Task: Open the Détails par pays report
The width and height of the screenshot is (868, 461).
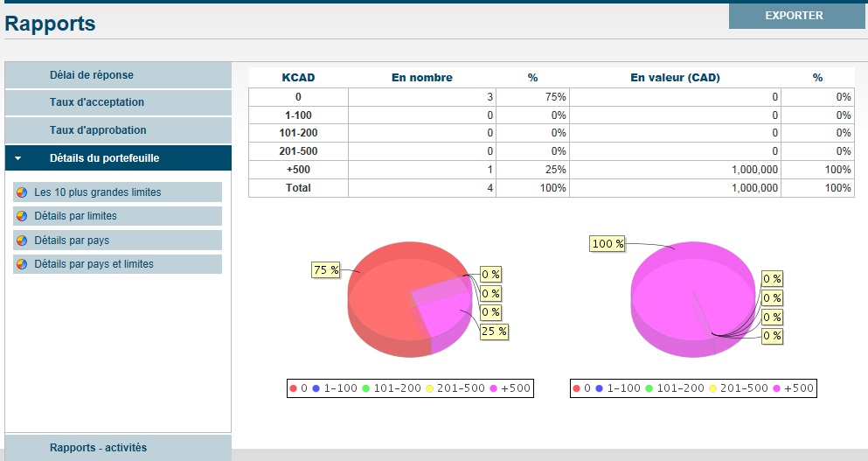Action: click(x=117, y=241)
